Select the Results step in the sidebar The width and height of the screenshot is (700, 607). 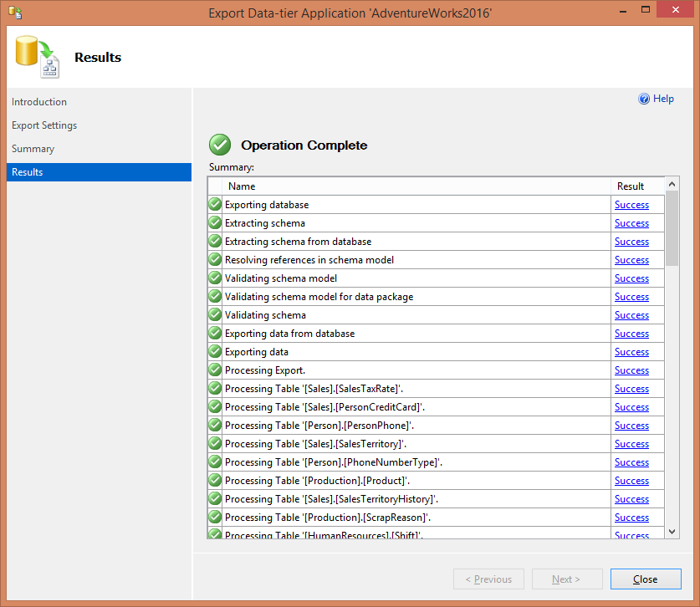coord(28,172)
